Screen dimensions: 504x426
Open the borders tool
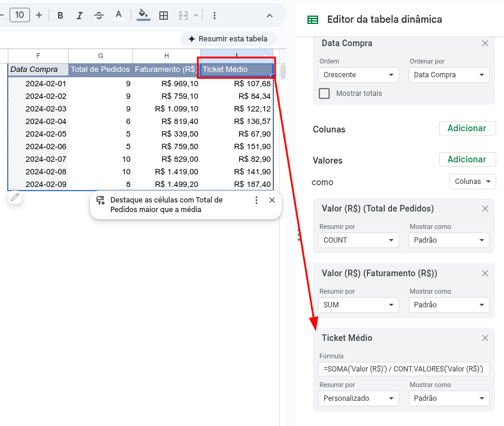(x=164, y=16)
